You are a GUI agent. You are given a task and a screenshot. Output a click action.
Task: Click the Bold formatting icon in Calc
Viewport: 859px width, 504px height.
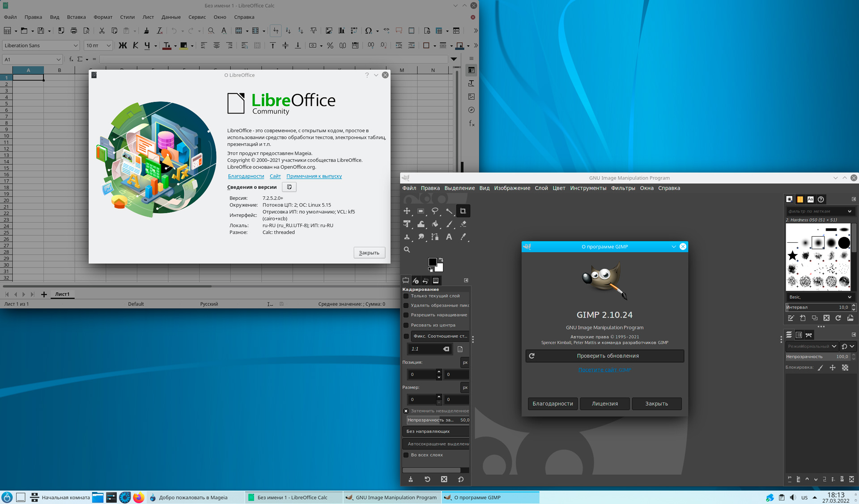[122, 46]
